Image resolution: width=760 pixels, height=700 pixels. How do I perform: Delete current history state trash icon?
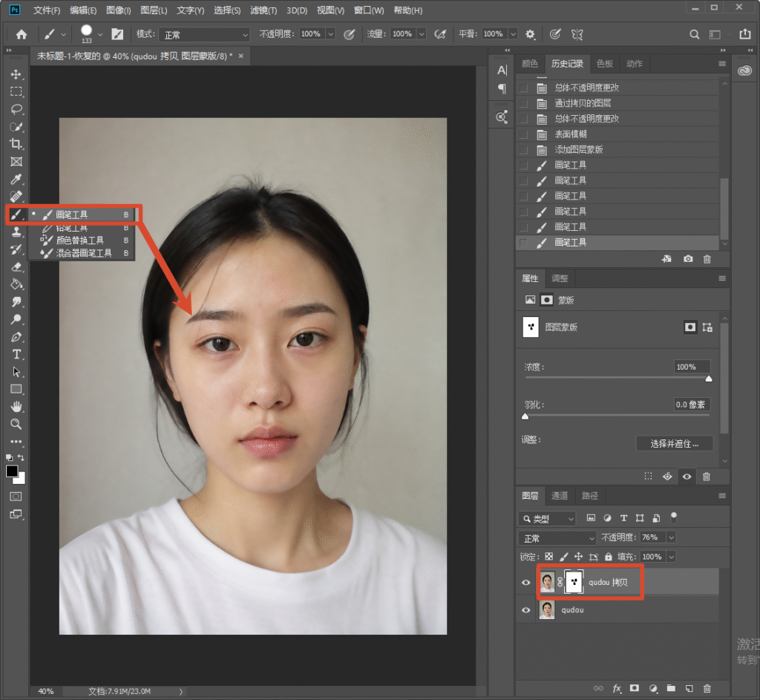pyautogui.click(x=707, y=259)
